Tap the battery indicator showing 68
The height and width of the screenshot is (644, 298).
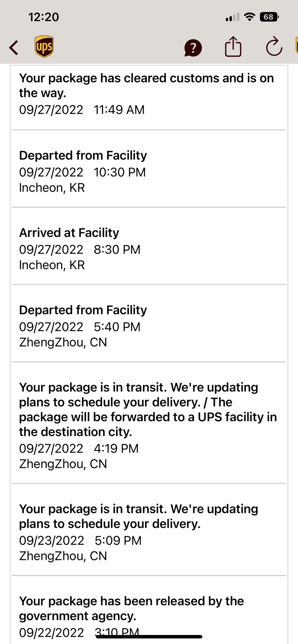tap(269, 17)
